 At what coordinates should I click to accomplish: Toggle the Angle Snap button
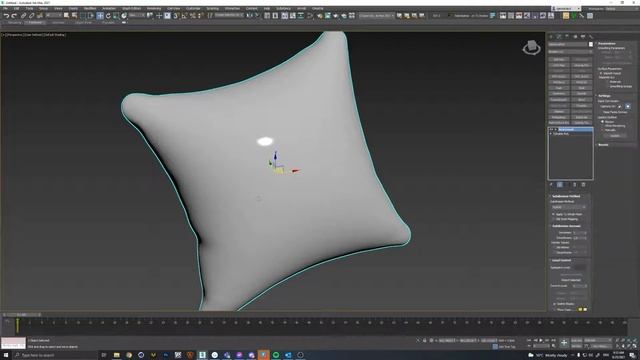click(184, 16)
